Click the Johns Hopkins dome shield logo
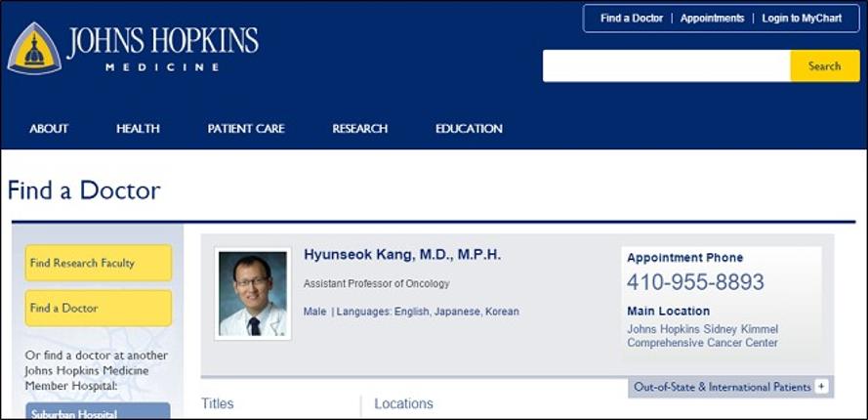This screenshot has width=868, height=420. [34, 48]
